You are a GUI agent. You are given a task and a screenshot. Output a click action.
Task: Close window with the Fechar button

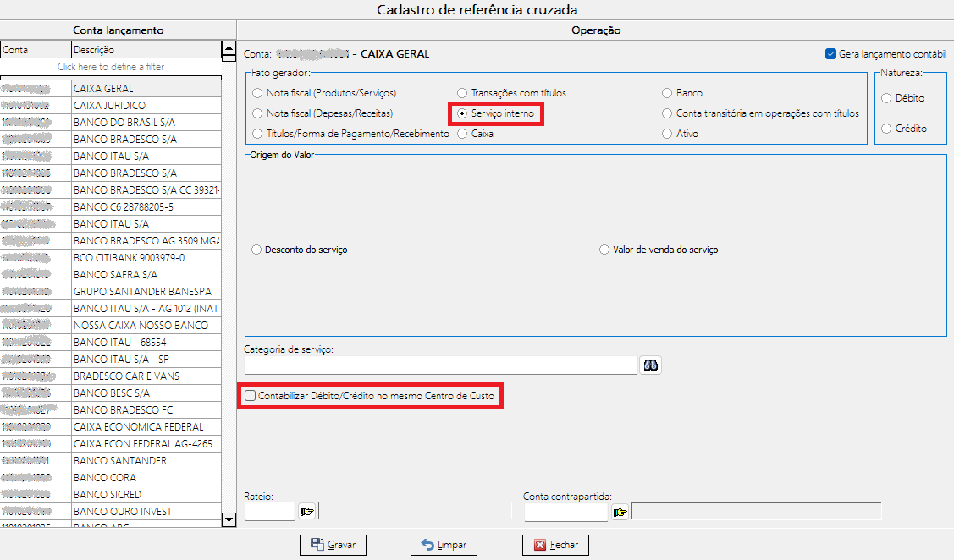555,545
